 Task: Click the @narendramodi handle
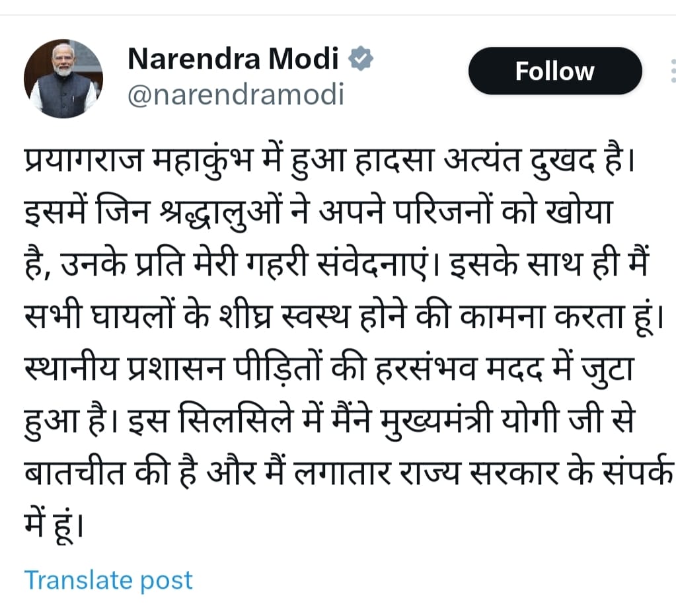pos(235,95)
